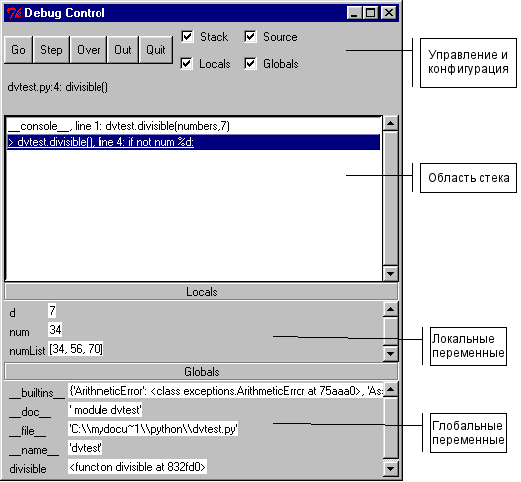Select the __console__ line 1 stack entry
Image resolution: width=521 pixels, height=482 pixels.
[x=193, y=126]
